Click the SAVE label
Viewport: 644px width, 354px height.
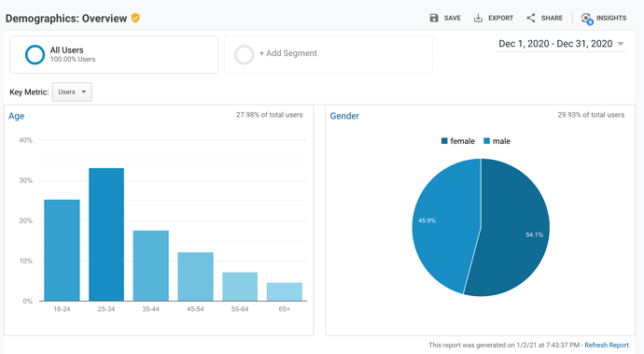coord(452,18)
